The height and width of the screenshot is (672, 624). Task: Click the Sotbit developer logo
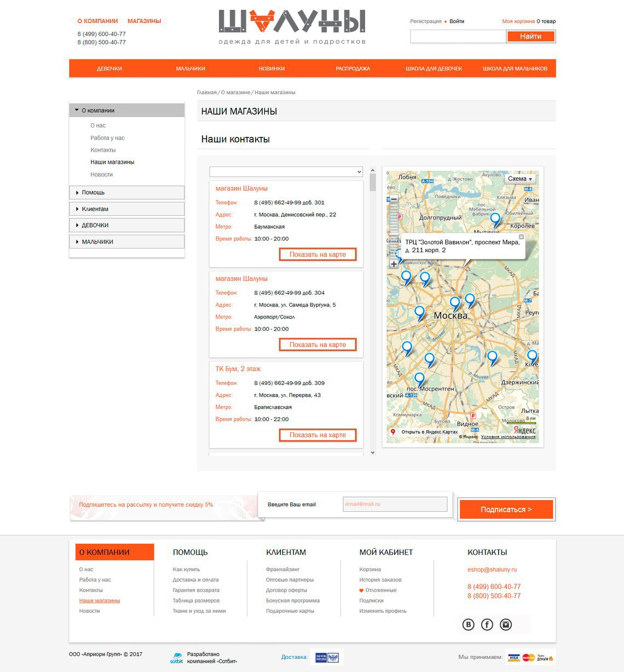coord(176,658)
